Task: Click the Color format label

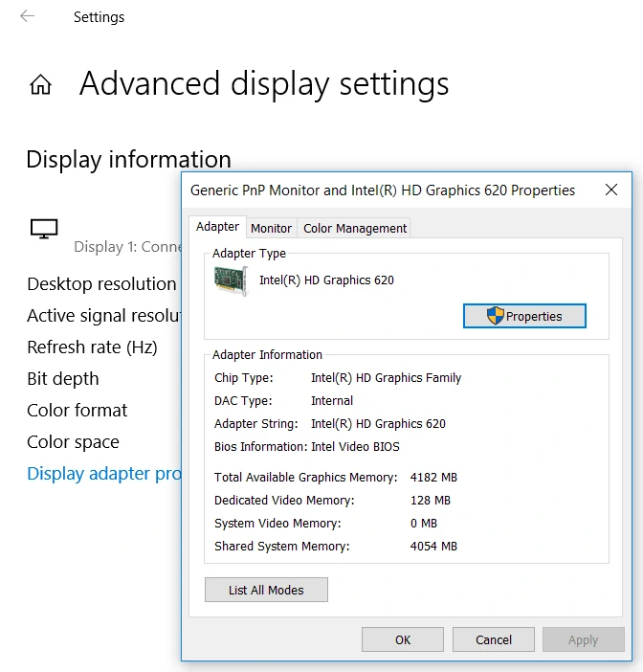Action: (x=78, y=410)
